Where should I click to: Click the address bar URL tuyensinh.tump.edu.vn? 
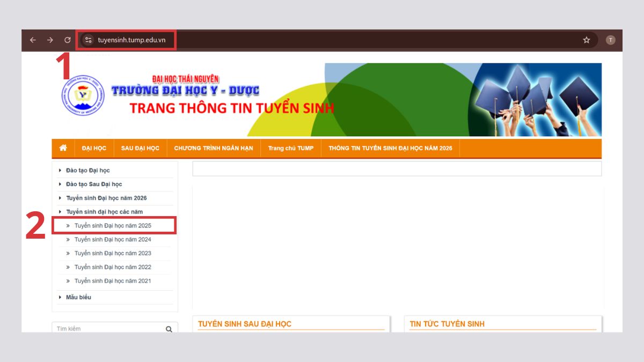click(x=131, y=40)
